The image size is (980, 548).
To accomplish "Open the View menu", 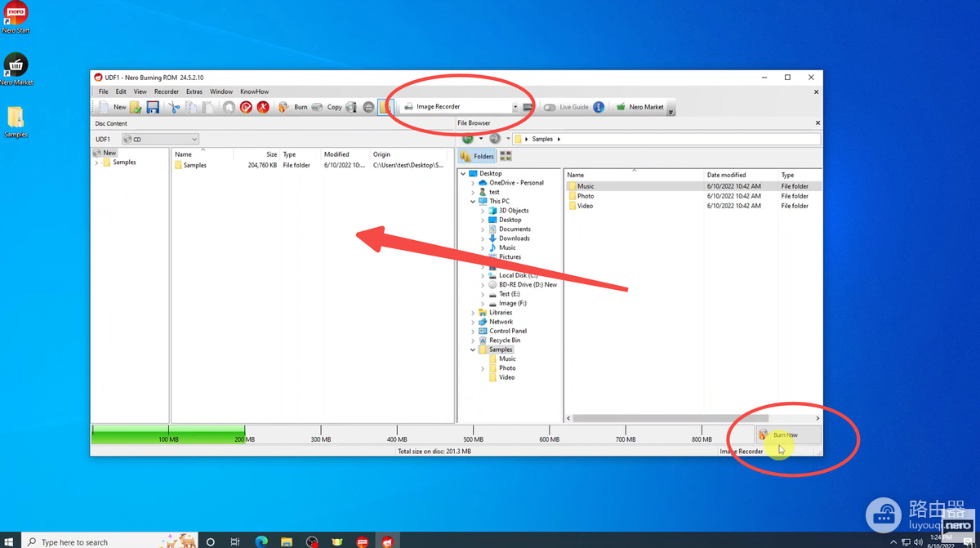I will click(x=140, y=91).
